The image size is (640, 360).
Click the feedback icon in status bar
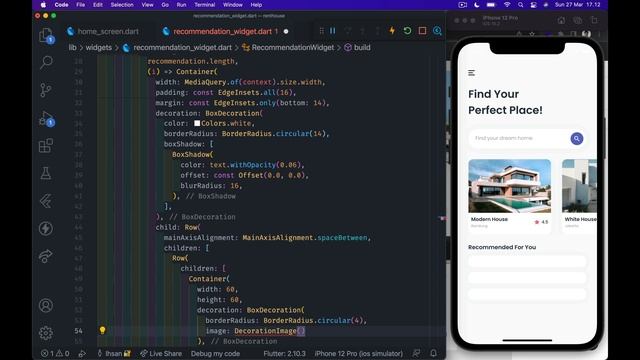[x=416, y=353]
